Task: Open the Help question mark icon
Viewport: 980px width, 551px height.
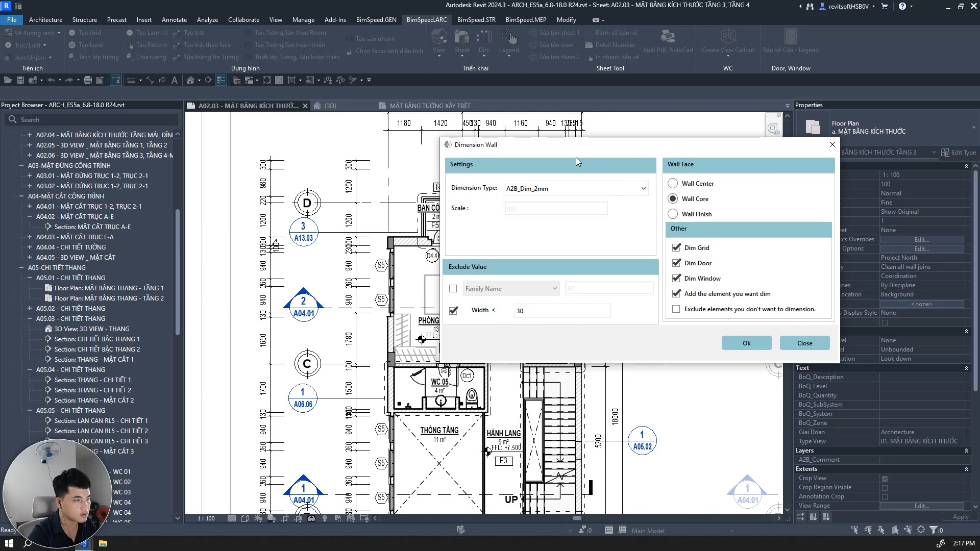Action: click(902, 6)
